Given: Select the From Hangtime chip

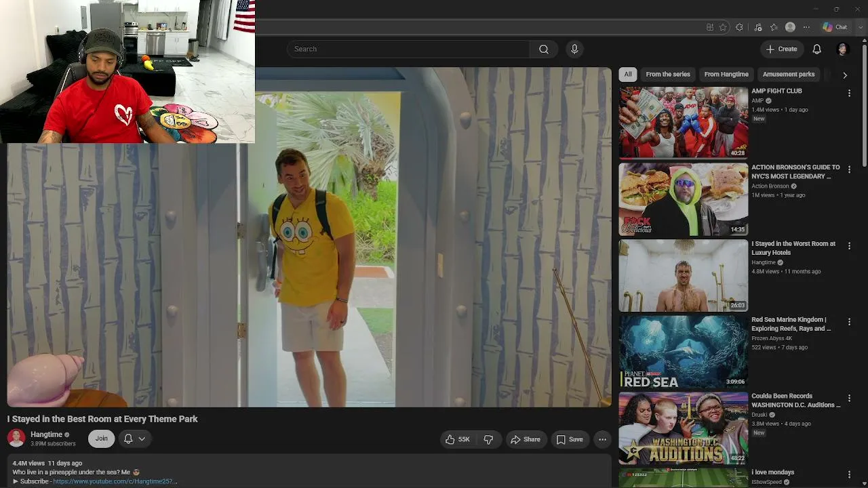Looking at the screenshot, I should pyautogui.click(x=726, y=75).
